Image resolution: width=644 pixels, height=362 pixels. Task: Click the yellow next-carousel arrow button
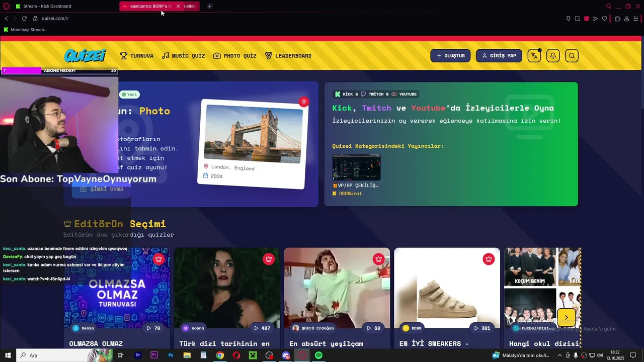566,318
